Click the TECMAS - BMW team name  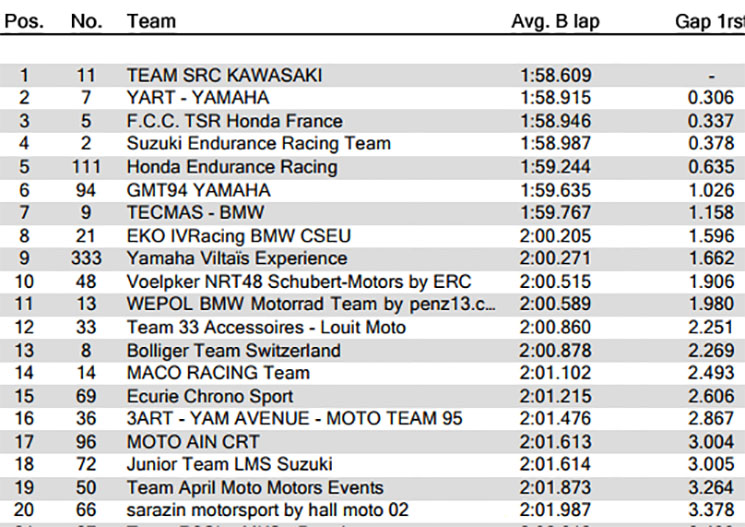click(x=195, y=212)
